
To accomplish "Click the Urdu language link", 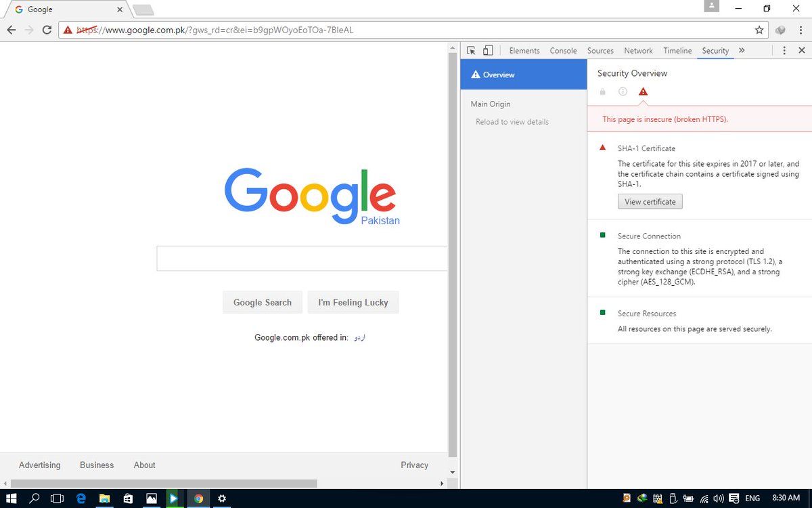I will click(360, 337).
